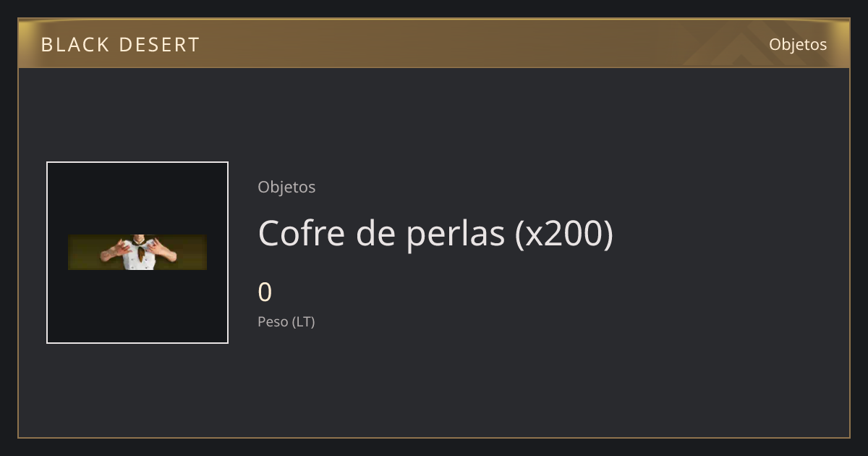Image resolution: width=868 pixels, height=456 pixels.
Task: Click the Objetos category label above title
Action: (286, 187)
